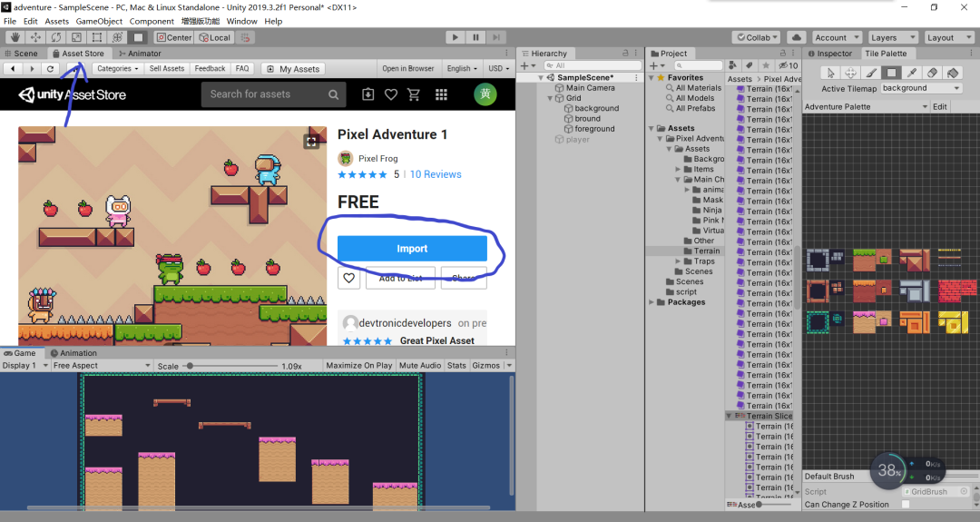Toggle Gizmos in Game view
Viewport: 980px width, 522px height.
click(x=485, y=366)
